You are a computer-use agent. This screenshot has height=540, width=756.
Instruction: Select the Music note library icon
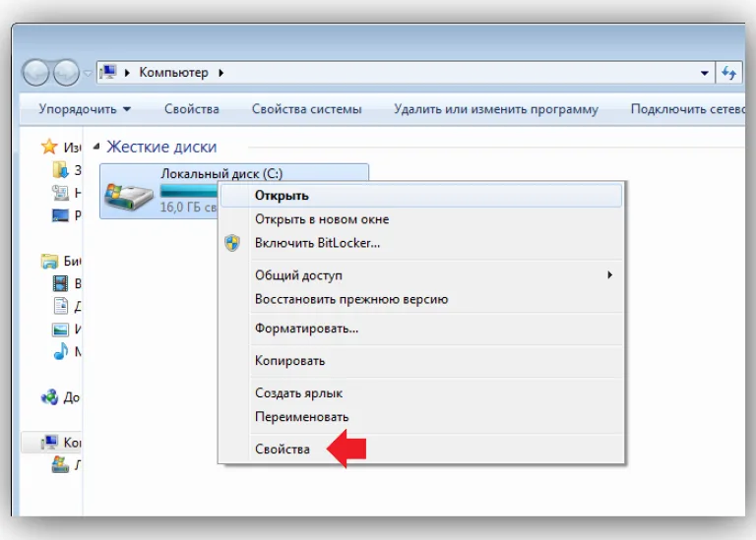[60, 352]
